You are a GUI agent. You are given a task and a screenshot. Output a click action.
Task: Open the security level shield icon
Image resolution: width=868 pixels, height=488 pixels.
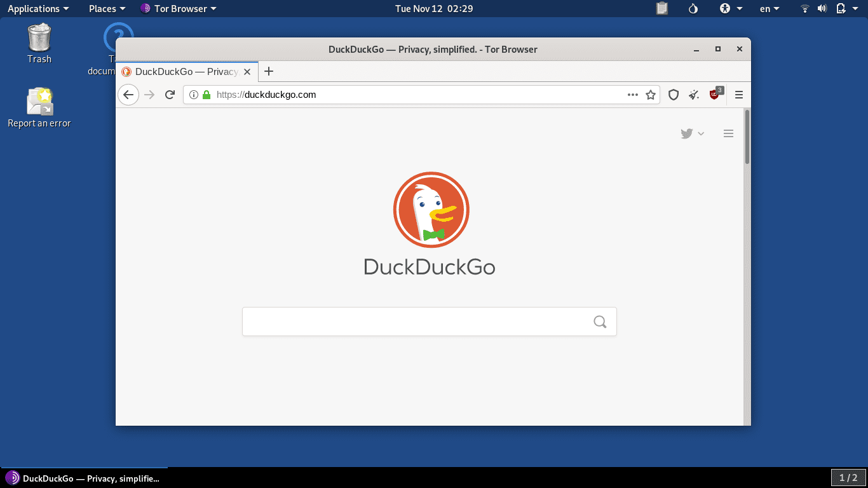[x=674, y=95]
